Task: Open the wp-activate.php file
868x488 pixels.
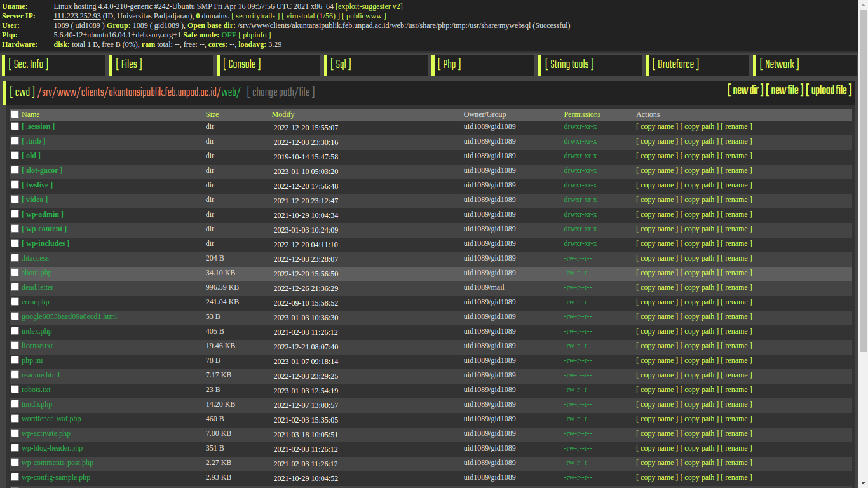Action: click(x=46, y=433)
